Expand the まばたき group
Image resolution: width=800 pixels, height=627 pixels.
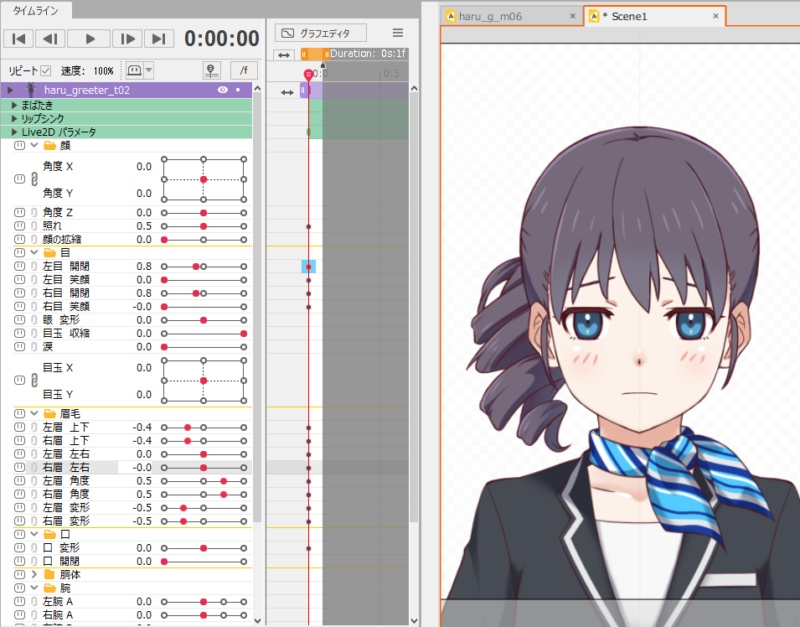coord(14,105)
